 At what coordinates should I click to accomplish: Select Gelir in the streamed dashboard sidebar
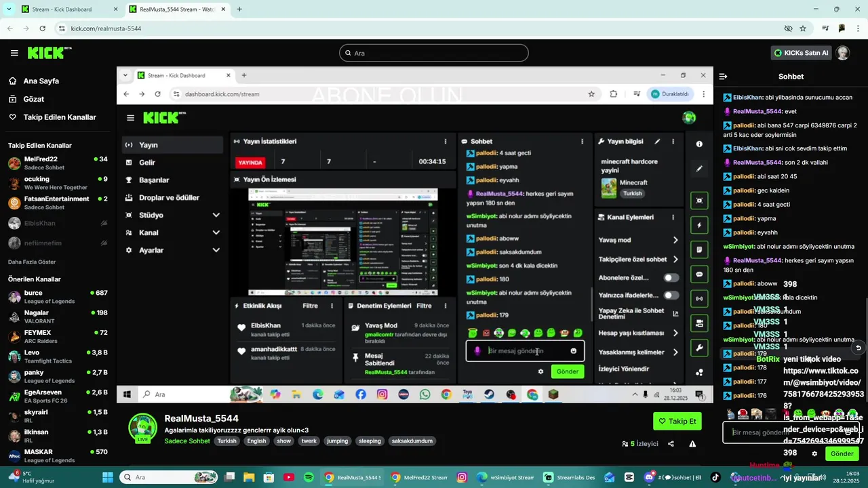172,163
